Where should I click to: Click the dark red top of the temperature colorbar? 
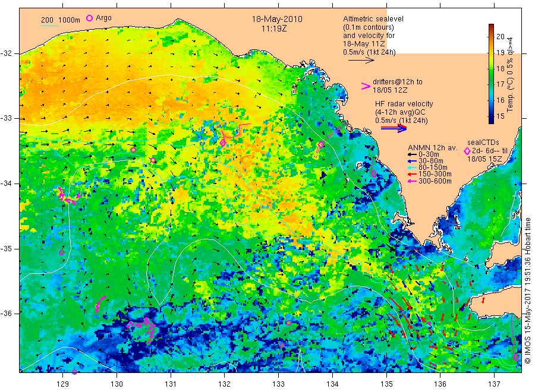(492, 27)
